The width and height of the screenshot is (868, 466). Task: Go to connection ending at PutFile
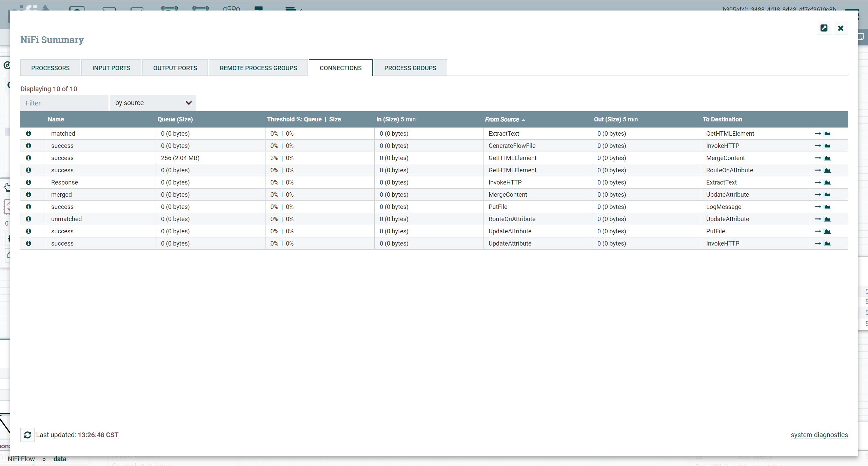click(818, 231)
